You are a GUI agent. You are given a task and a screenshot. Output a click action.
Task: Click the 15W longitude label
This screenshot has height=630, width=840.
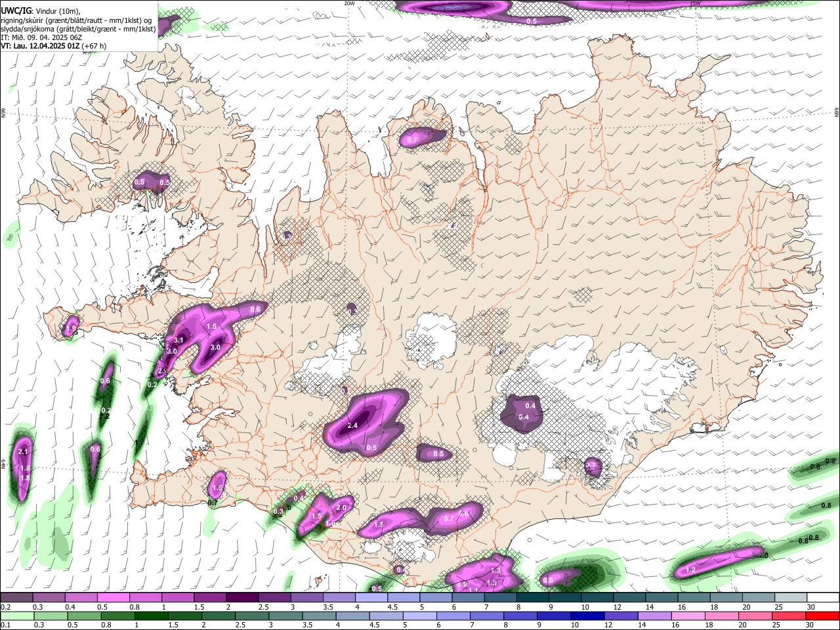(695, 3)
